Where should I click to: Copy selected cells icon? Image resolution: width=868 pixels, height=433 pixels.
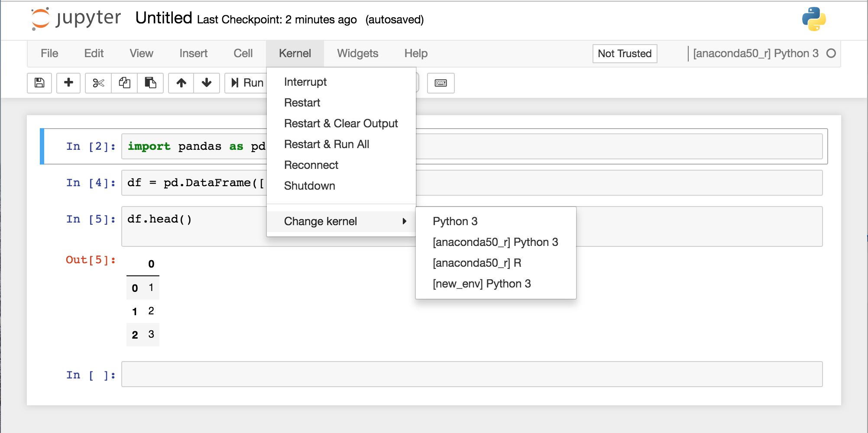(124, 83)
